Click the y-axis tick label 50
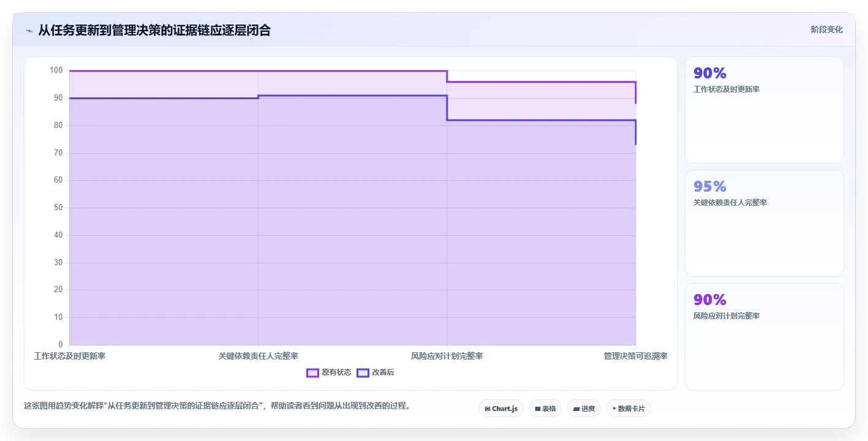 click(x=58, y=208)
